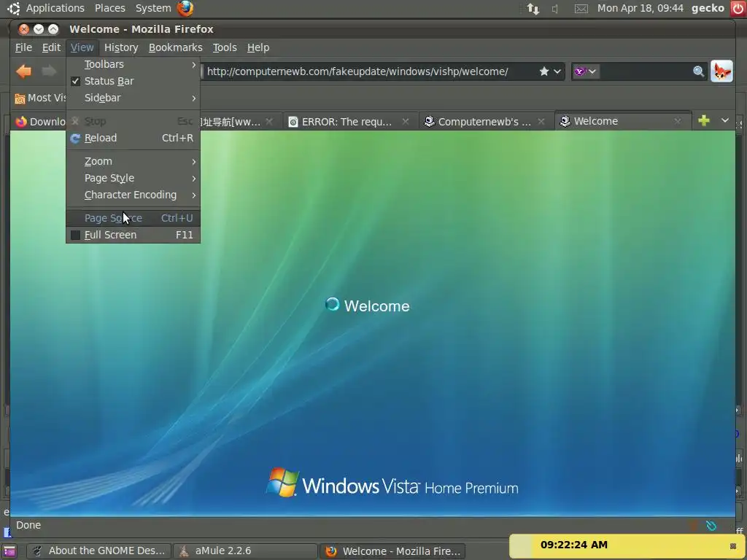Close the menu by clicking View
747x560 pixels.
82,47
